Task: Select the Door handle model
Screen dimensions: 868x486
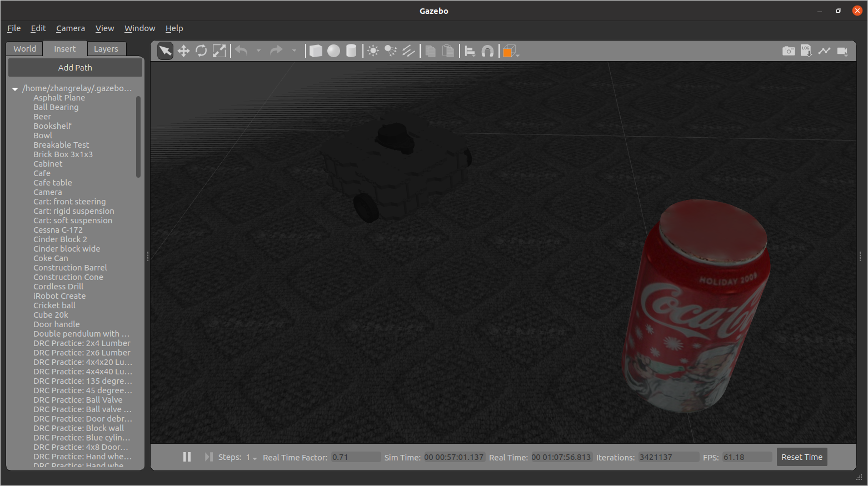Action: coord(57,324)
